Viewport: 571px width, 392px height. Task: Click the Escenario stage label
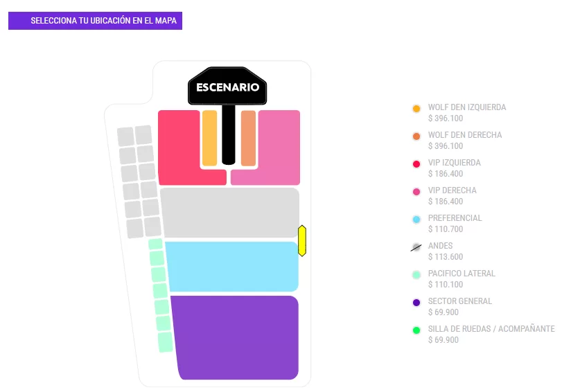(x=227, y=87)
